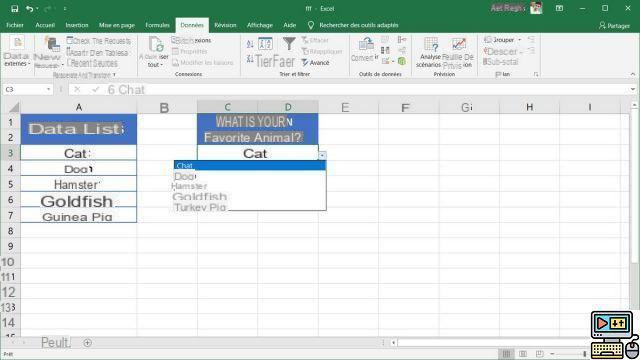The height and width of the screenshot is (360, 640).
Task: Click the Flash Fill icon
Action: point(385,40)
